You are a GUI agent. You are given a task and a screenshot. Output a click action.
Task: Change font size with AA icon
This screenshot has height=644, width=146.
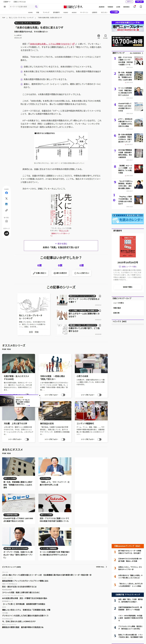click(x=7, y=233)
